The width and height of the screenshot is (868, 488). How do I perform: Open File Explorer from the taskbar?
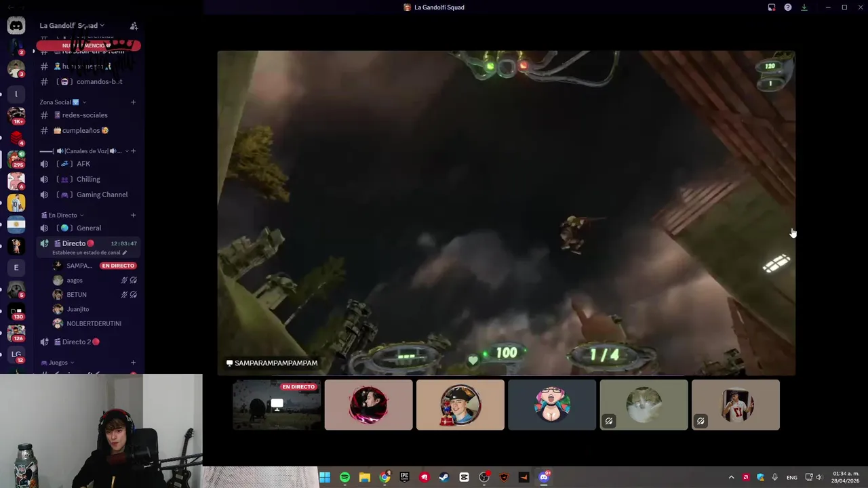click(x=364, y=477)
